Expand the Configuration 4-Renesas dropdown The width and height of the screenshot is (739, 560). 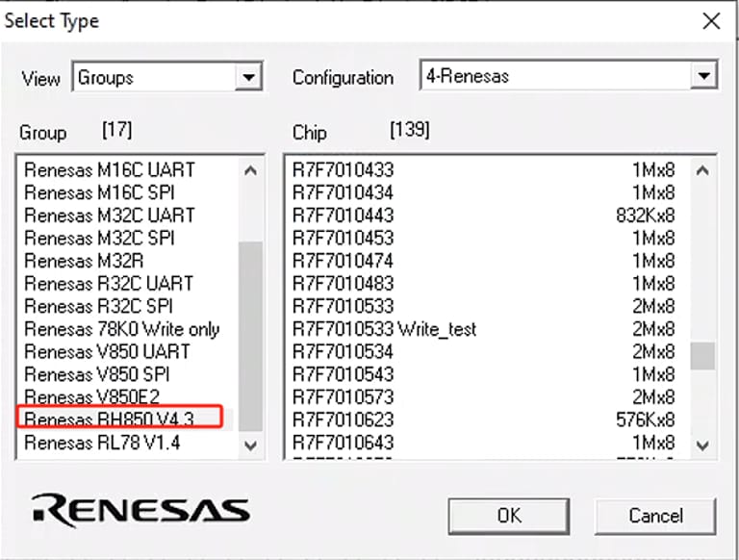[703, 77]
